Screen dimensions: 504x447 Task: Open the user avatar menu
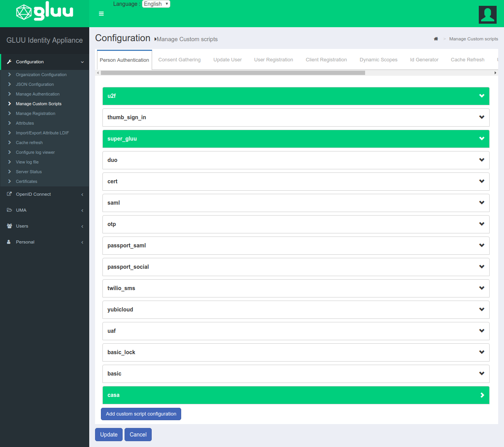(x=487, y=14)
